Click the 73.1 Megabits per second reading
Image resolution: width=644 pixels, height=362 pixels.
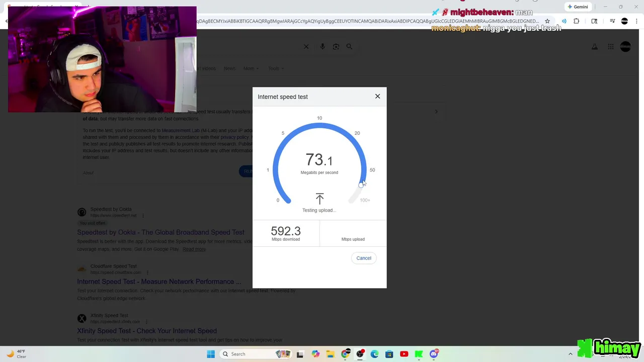[x=319, y=163]
